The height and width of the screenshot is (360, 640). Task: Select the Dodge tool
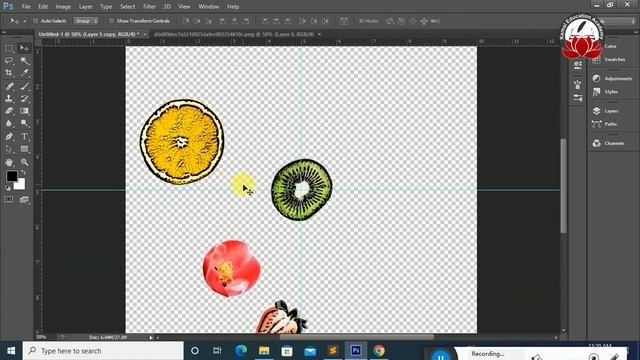[x=24, y=123]
